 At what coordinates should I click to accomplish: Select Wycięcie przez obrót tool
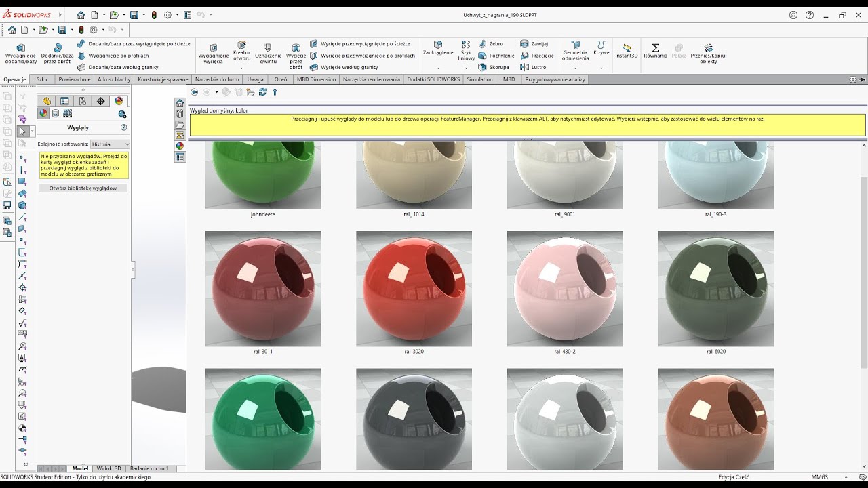pos(296,56)
